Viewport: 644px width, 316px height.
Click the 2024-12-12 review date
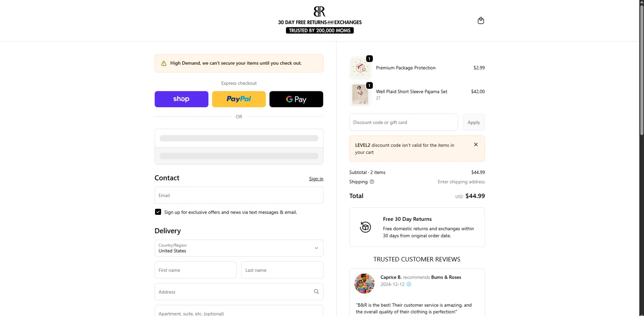(392, 284)
